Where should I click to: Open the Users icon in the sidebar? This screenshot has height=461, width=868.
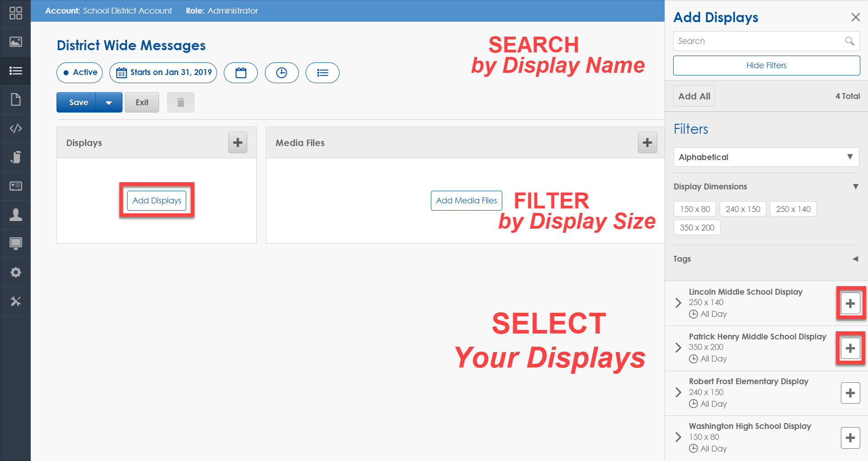[16, 215]
